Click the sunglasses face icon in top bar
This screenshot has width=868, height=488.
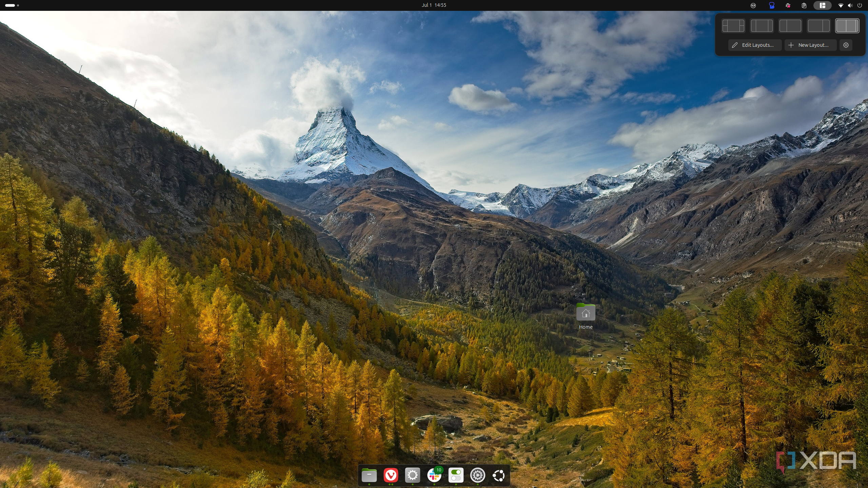coord(753,5)
